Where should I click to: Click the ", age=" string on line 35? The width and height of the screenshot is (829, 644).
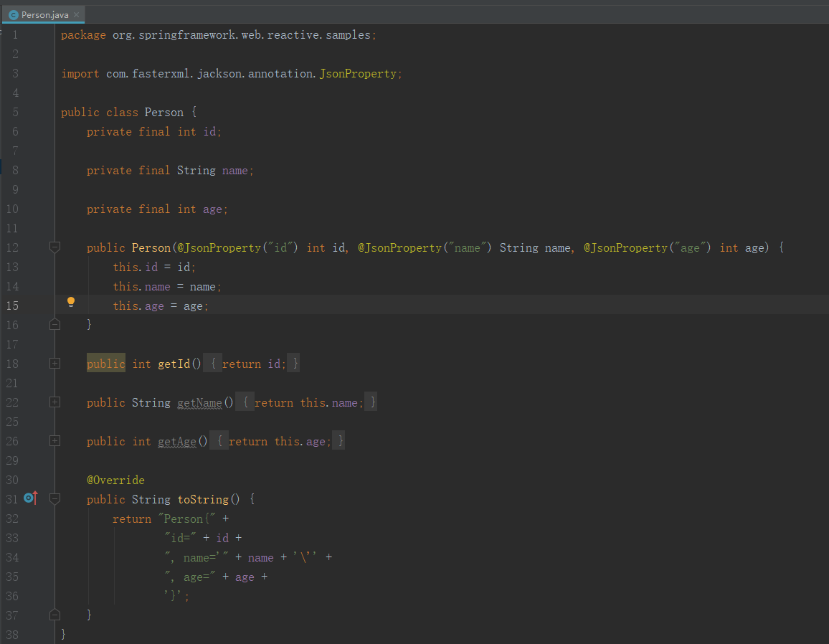tap(190, 577)
